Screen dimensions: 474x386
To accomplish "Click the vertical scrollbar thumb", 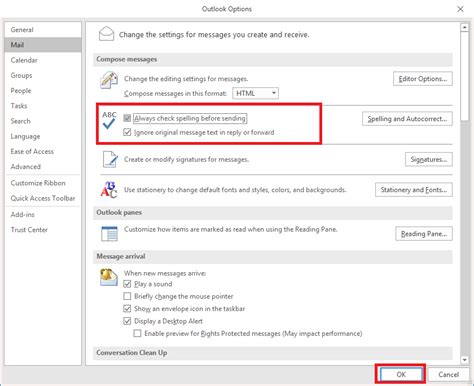I will tap(465, 77).
